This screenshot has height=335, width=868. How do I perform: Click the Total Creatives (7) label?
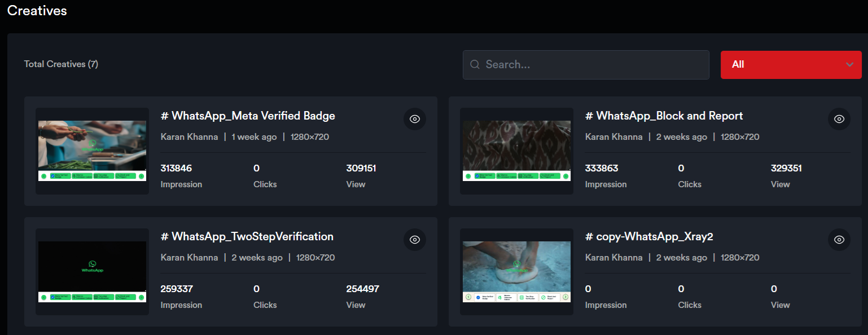pos(61,64)
